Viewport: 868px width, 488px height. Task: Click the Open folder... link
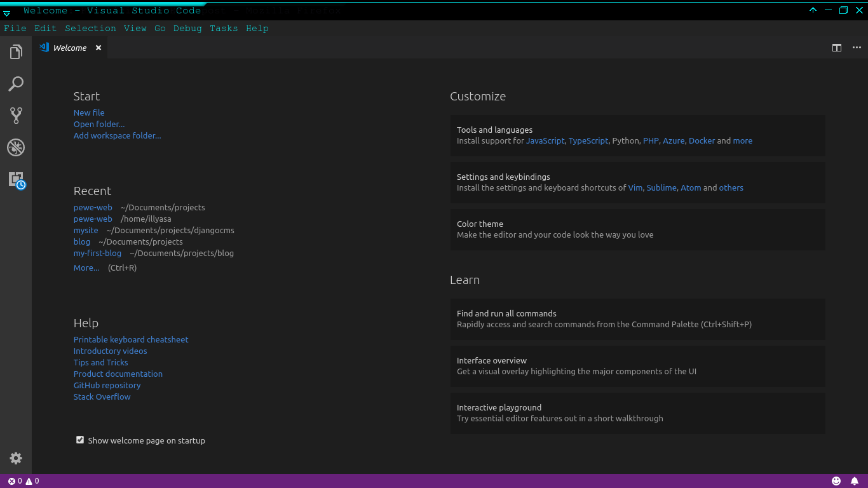[x=99, y=124]
